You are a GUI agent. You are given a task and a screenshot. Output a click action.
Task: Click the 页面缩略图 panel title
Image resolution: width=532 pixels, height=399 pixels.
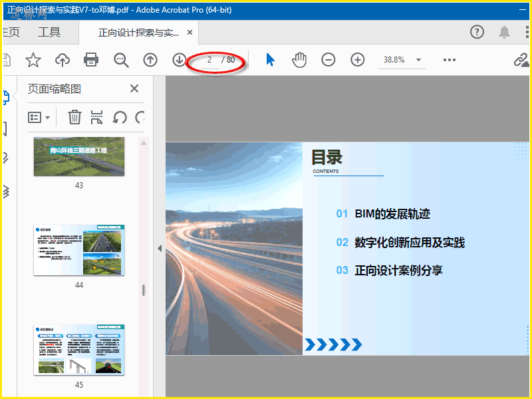coord(55,89)
